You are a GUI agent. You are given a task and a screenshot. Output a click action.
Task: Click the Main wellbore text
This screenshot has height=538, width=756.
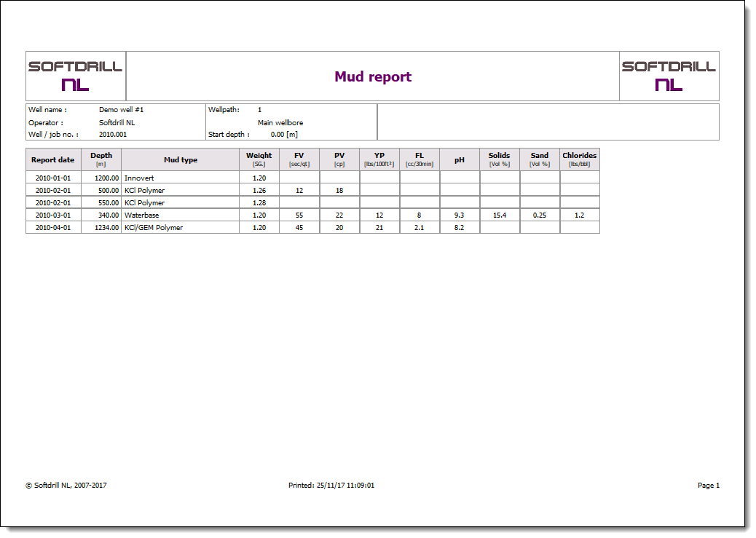pos(280,123)
